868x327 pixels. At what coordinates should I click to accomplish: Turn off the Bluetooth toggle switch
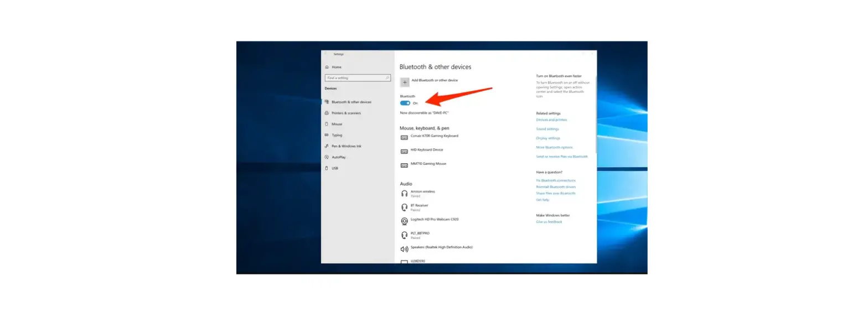click(x=405, y=103)
